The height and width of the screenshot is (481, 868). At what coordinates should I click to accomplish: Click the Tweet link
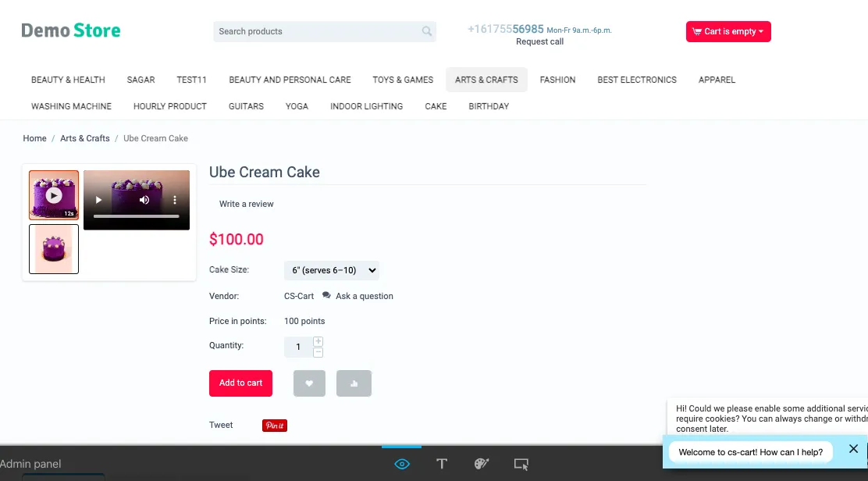point(221,425)
